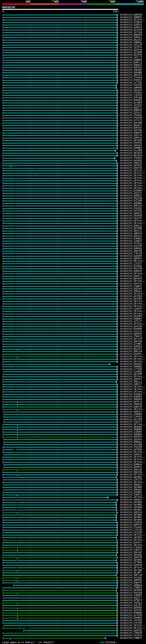Select label UniRef100_Q70MP2
The image size is (146, 644).
(x=131, y=344)
